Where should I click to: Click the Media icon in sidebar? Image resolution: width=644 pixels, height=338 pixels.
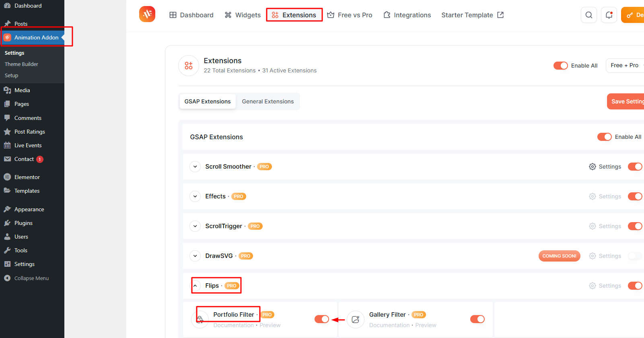[7, 90]
